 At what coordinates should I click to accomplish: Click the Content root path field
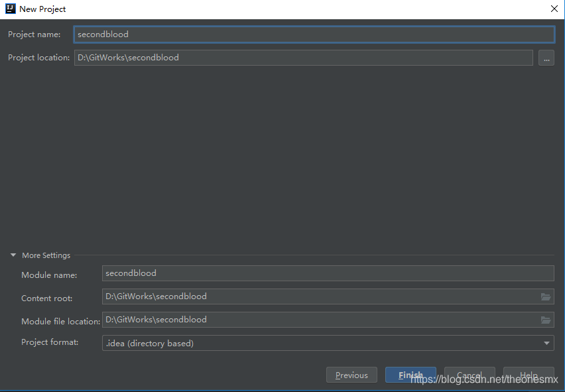(x=328, y=296)
